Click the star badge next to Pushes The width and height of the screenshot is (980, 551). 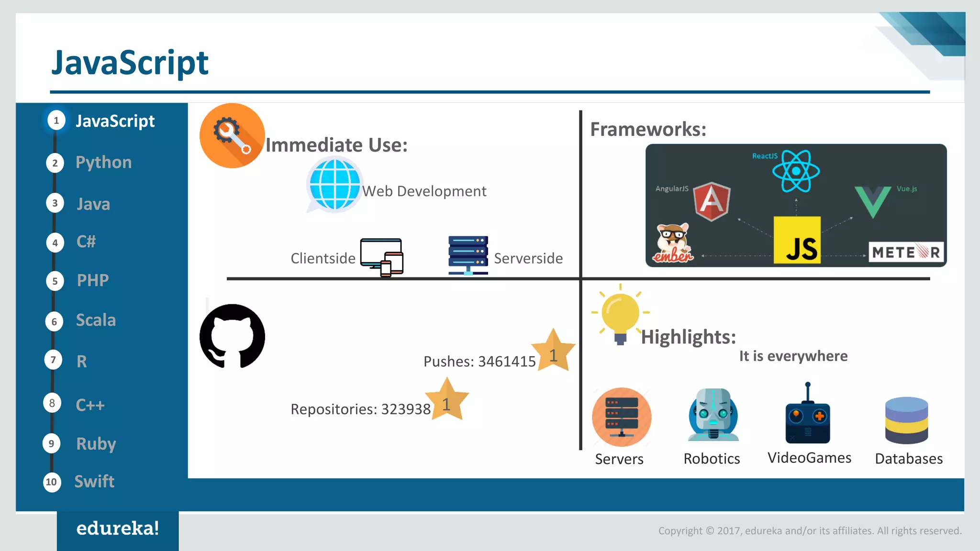tap(553, 351)
